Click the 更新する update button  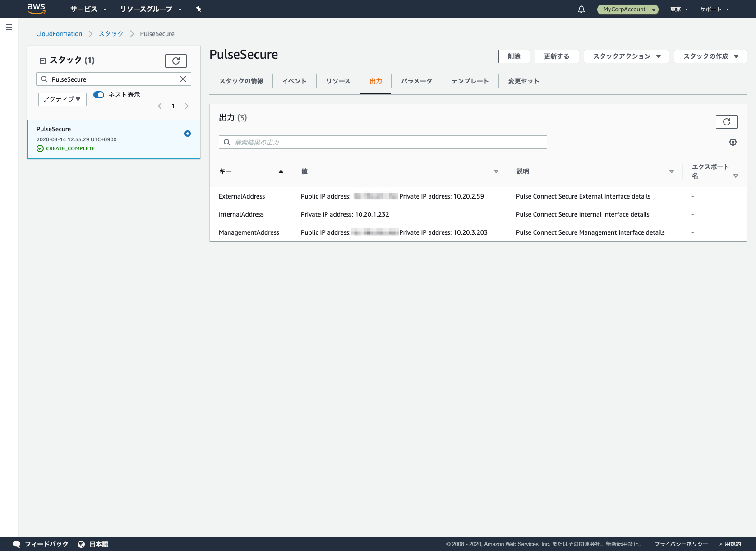(x=557, y=56)
